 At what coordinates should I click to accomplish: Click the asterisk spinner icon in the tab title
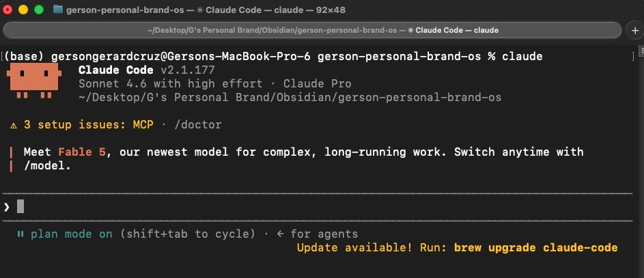click(x=410, y=30)
